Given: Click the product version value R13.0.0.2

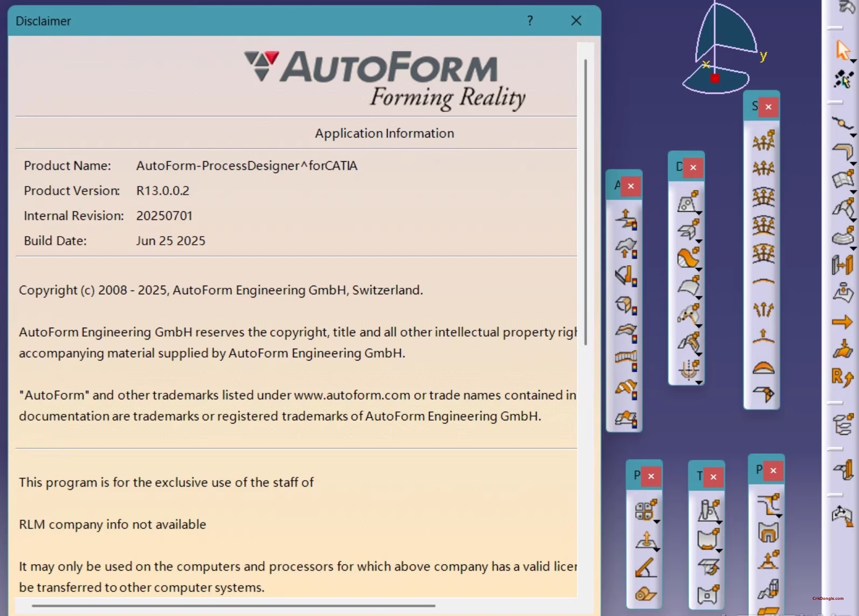Looking at the screenshot, I should pos(162,191).
